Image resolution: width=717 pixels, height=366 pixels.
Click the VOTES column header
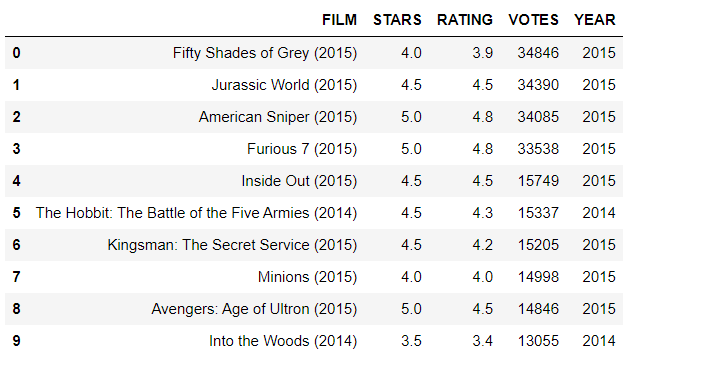(533, 20)
